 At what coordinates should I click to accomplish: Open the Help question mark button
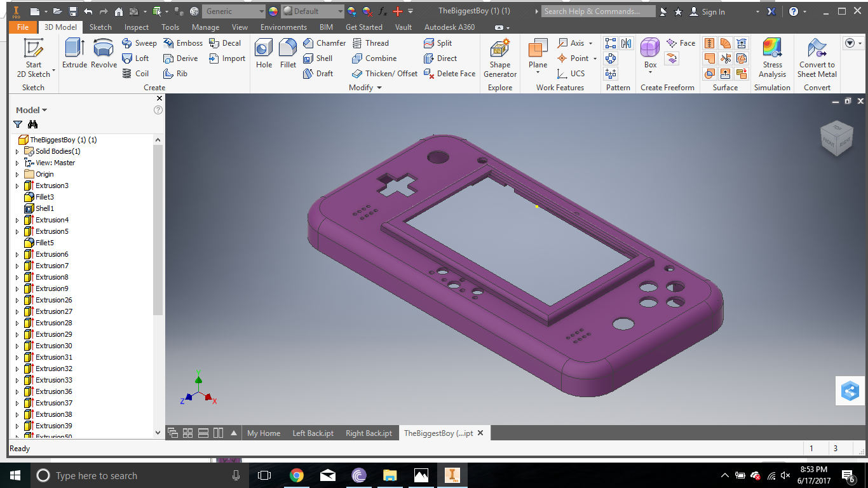[794, 11]
